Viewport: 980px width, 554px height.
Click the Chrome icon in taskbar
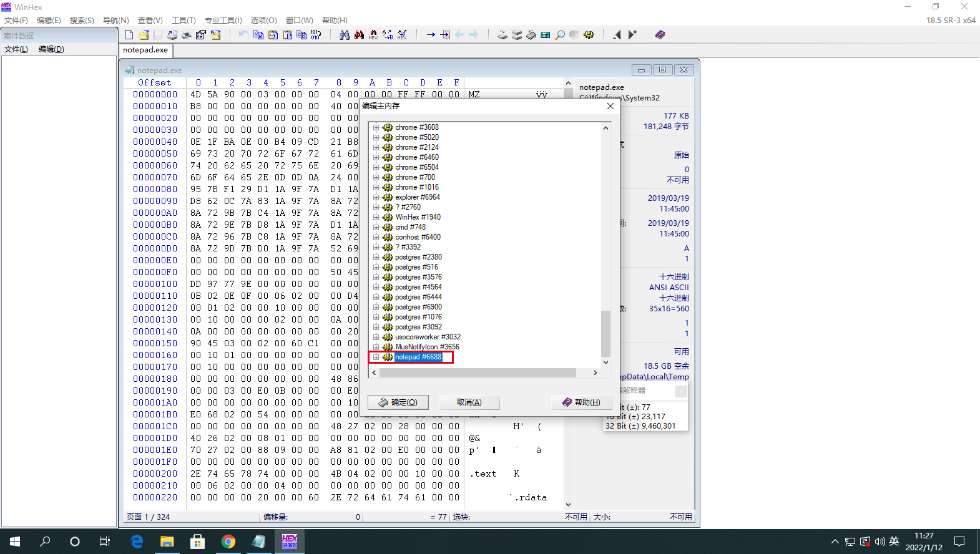(x=228, y=542)
